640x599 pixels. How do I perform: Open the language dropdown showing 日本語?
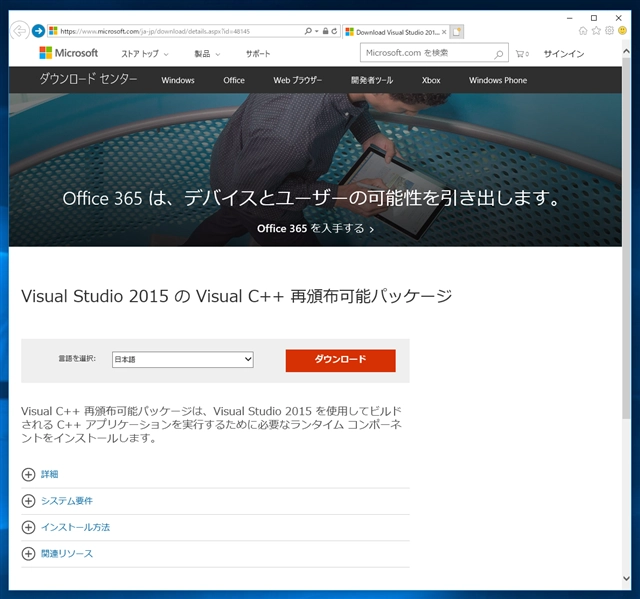point(182,359)
